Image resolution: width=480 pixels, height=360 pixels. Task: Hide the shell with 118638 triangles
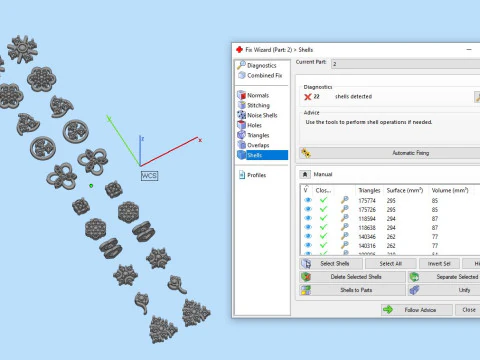tap(308, 227)
